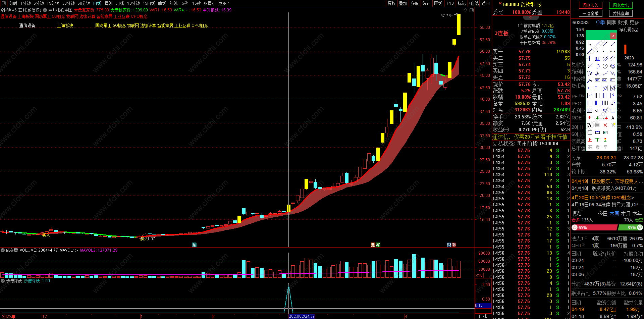Switch to the 分时 chart tab
The height and width of the screenshot is (319, 644).
(13, 3)
